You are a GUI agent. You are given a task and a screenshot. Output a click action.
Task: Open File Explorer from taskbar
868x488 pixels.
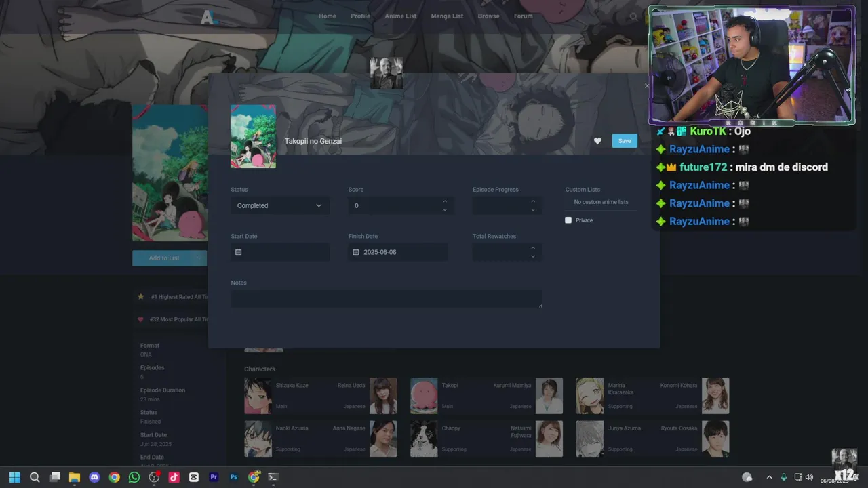pyautogui.click(x=75, y=477)
